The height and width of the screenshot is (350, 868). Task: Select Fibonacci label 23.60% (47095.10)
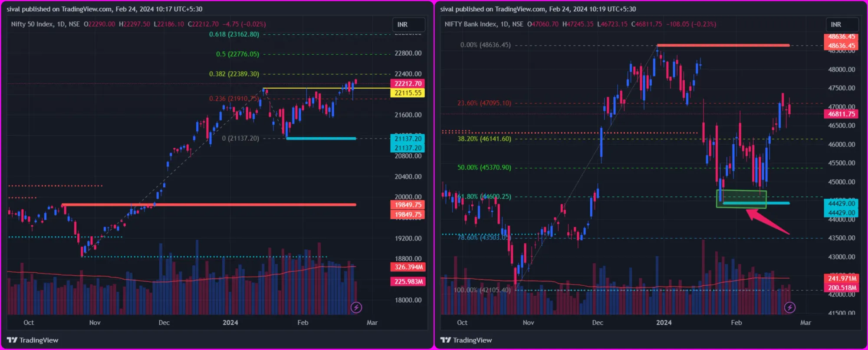[484, 103]
